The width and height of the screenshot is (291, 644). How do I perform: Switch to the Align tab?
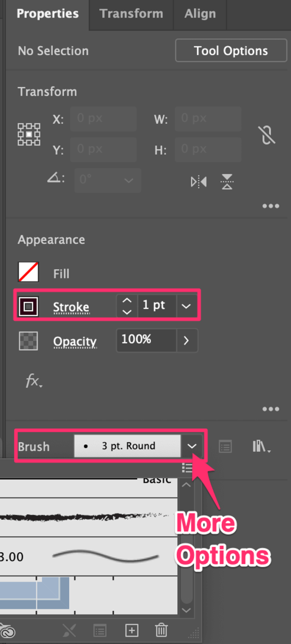click(x=200, y=14)
